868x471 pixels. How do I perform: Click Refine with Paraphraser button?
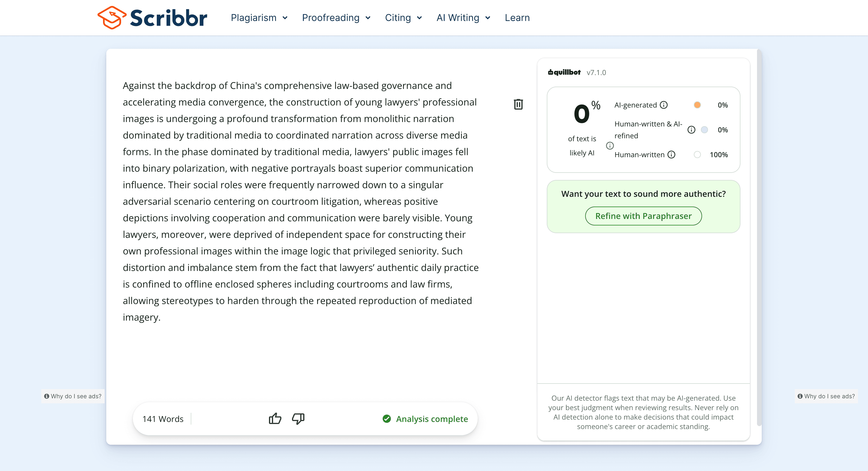click(x=643, y=216)
